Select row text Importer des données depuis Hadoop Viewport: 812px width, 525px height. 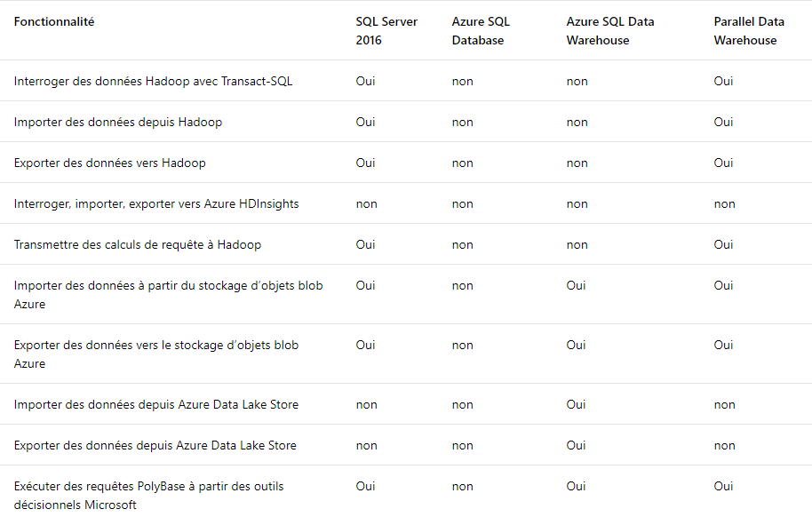118,123
